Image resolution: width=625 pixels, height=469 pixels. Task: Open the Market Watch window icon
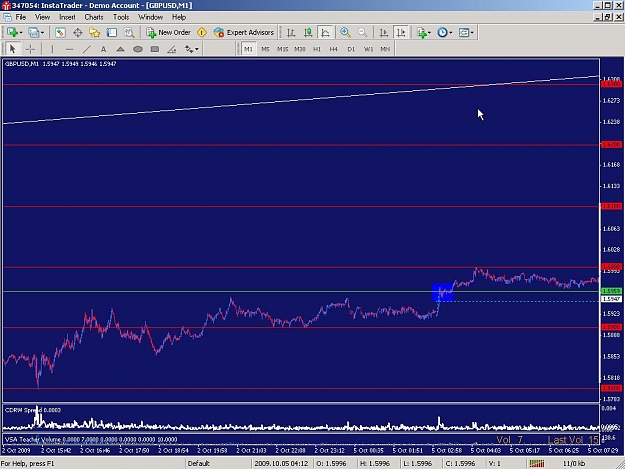60,32
